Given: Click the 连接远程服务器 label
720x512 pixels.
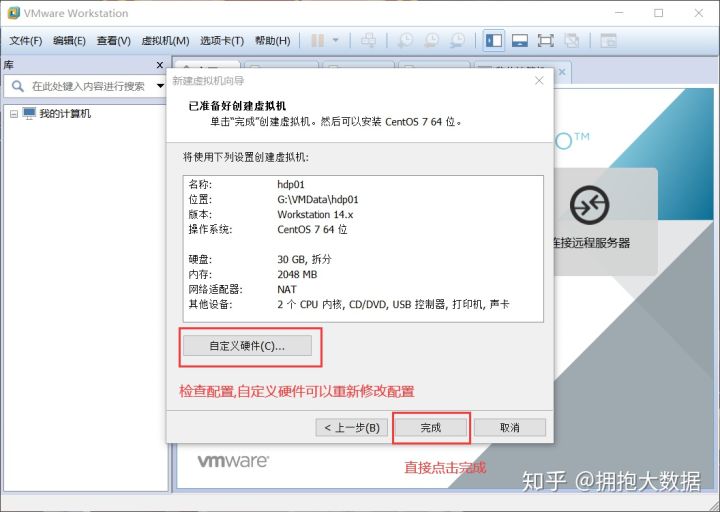Looking at the screenshot, I should click(591, 243).
